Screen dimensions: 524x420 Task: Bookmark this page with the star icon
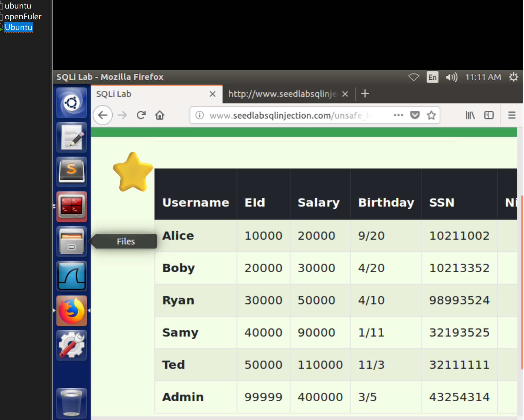click(x=431, y=115)
